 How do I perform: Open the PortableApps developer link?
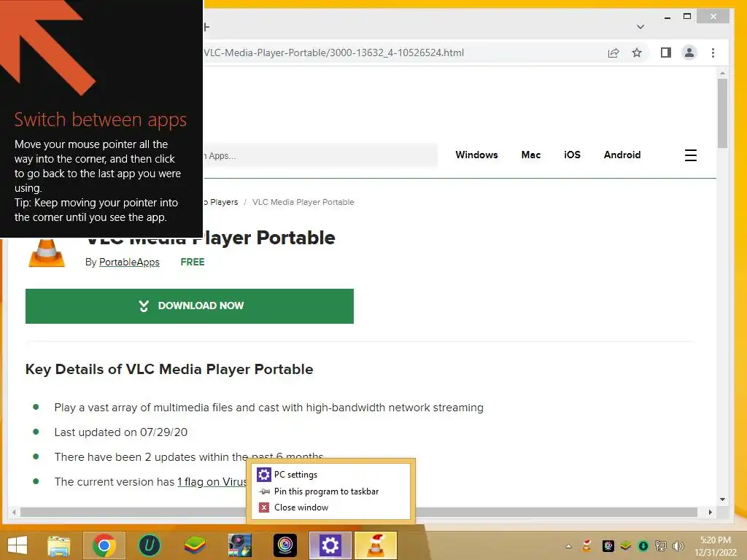pos(129,262)
